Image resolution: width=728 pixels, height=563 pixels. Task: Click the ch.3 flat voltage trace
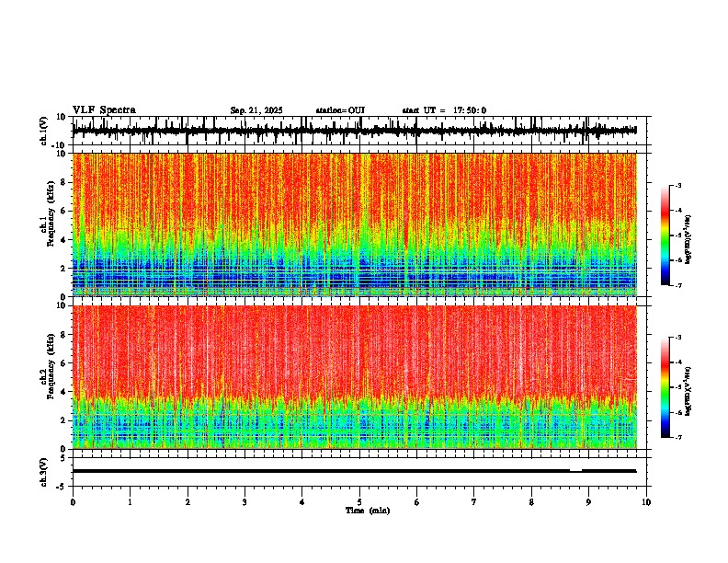click(355, 471)
